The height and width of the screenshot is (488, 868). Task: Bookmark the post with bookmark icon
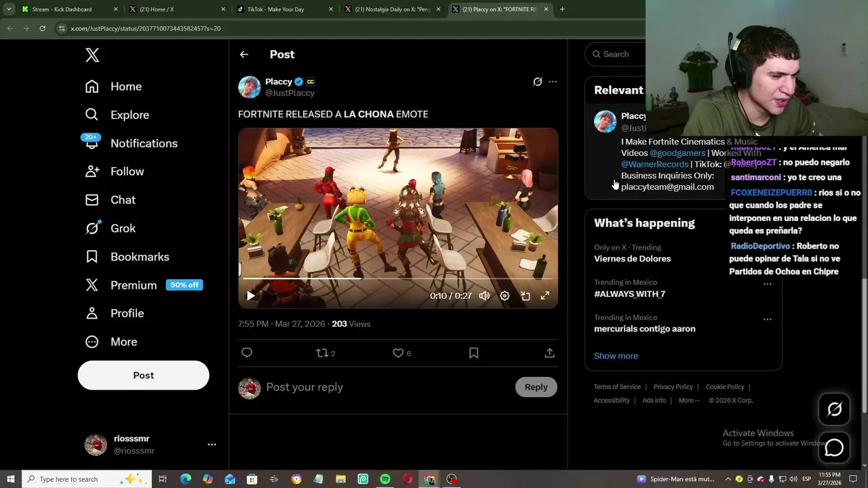[473, 353]
